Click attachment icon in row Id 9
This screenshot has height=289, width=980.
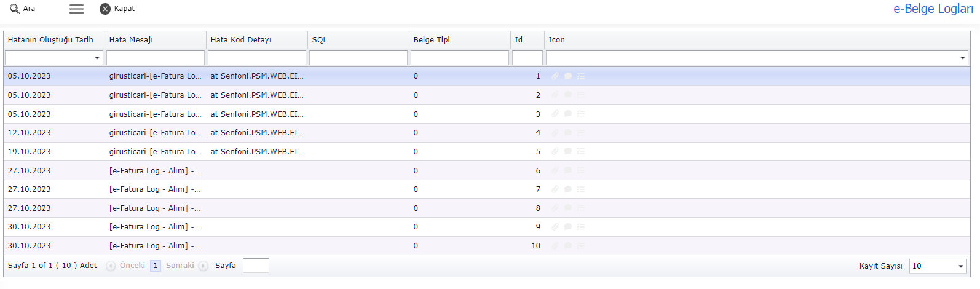(x=555, y=227)
